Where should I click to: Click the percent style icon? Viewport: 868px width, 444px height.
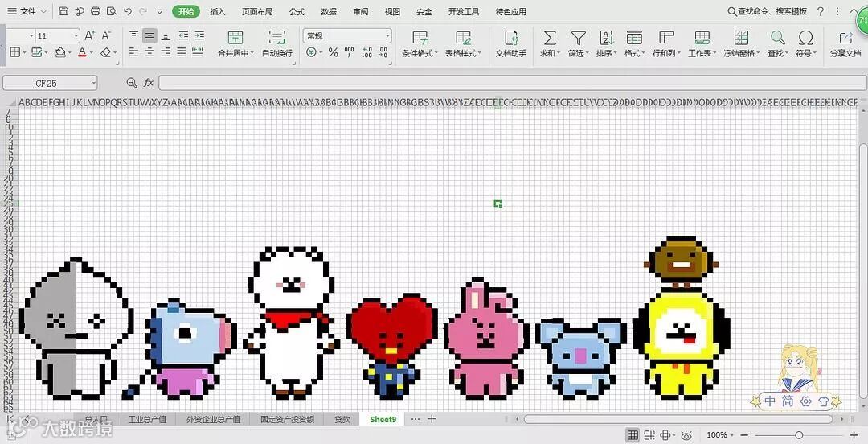(334, 52)
